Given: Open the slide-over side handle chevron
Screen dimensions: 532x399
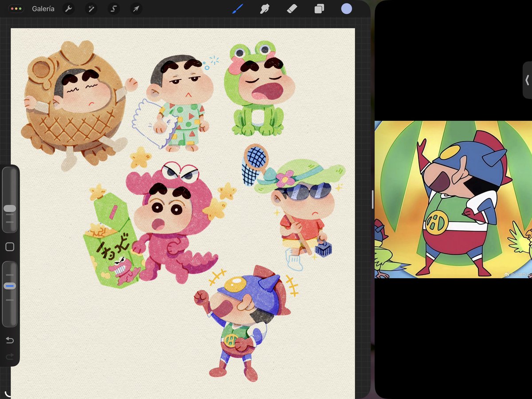Looking at the screenshot, I should [x=527, y=80].
